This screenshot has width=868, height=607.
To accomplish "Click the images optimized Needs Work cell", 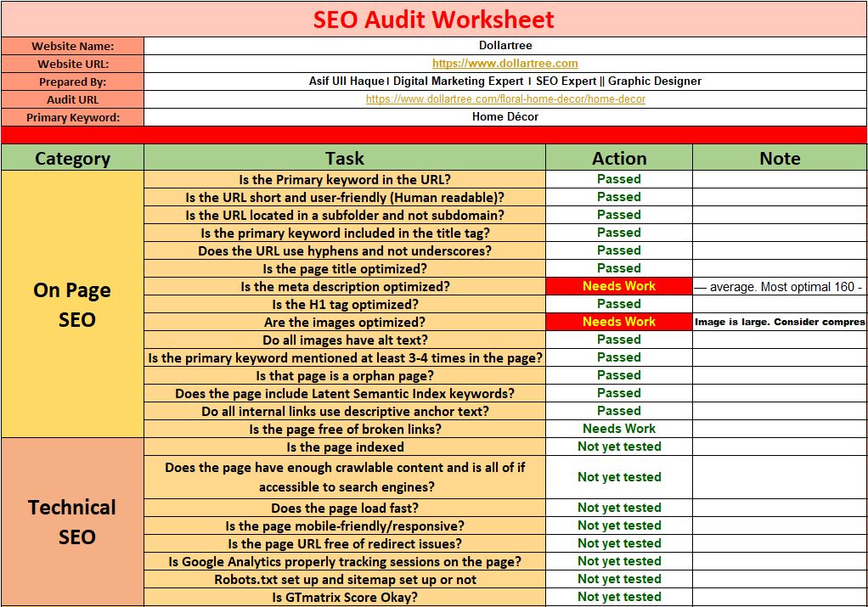I will (619, 322).
